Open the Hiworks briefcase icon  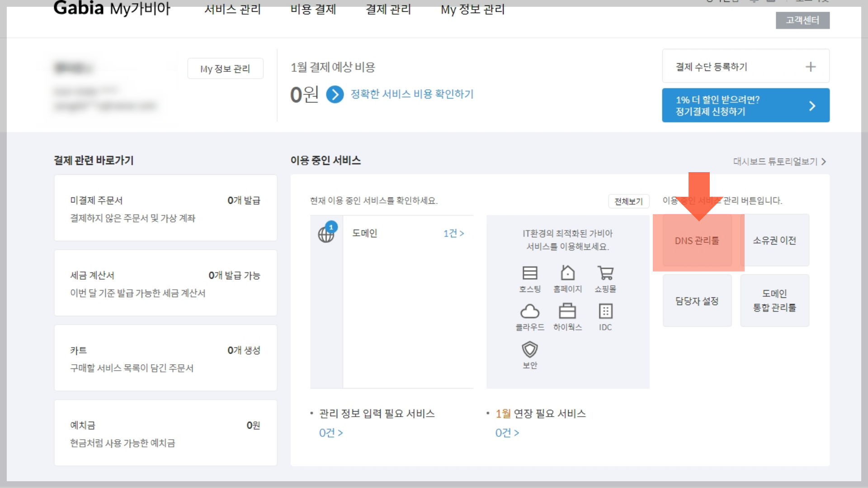[x=567, y=311]
